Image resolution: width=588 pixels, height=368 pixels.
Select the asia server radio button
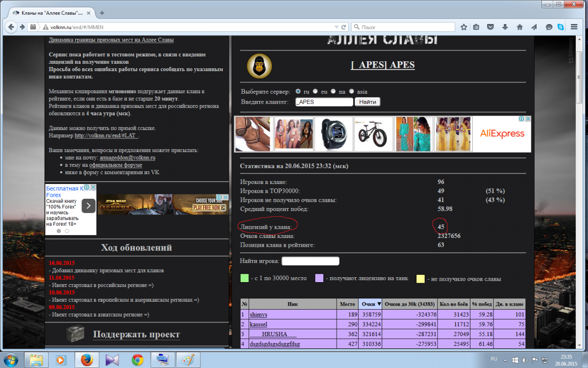351,91
